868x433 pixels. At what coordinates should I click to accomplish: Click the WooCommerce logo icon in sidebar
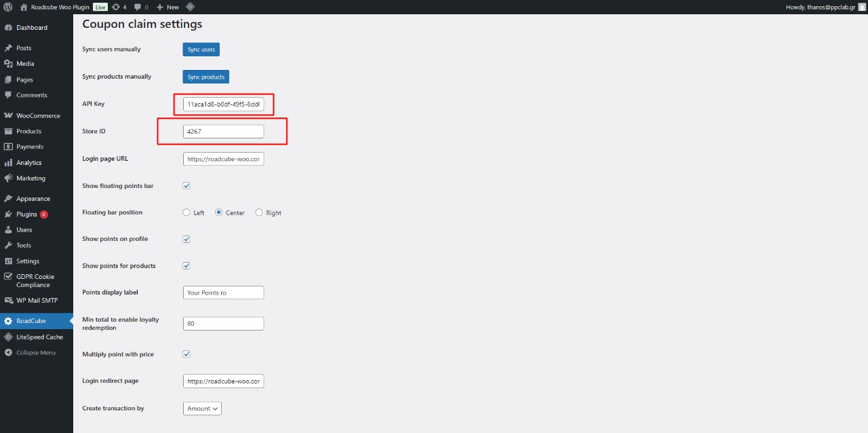click(x=8, y=115)
